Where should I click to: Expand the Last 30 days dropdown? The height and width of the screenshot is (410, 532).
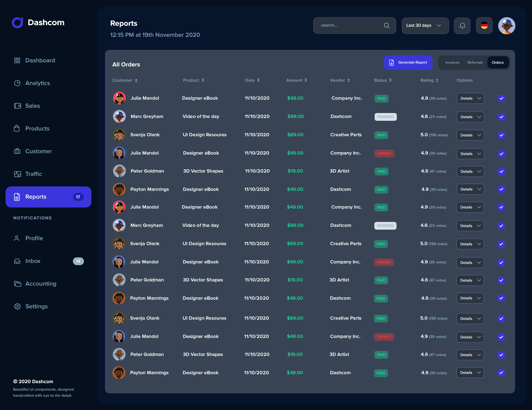pos(425,25)
